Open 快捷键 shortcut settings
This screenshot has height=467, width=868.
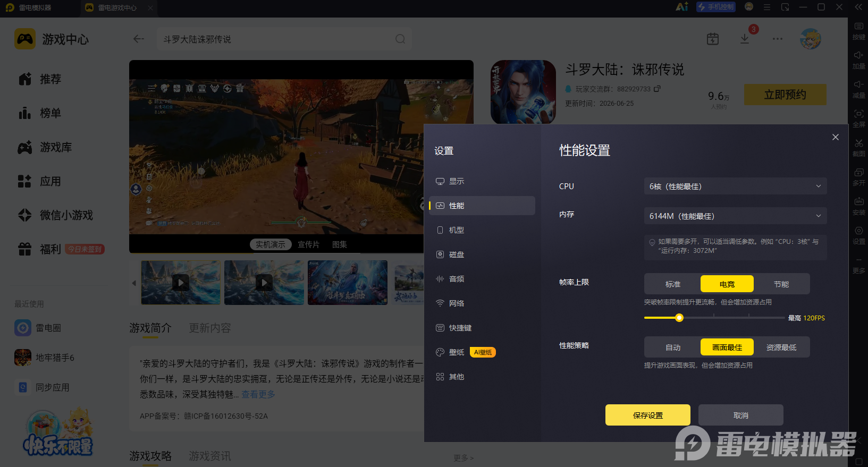point(482,328)
